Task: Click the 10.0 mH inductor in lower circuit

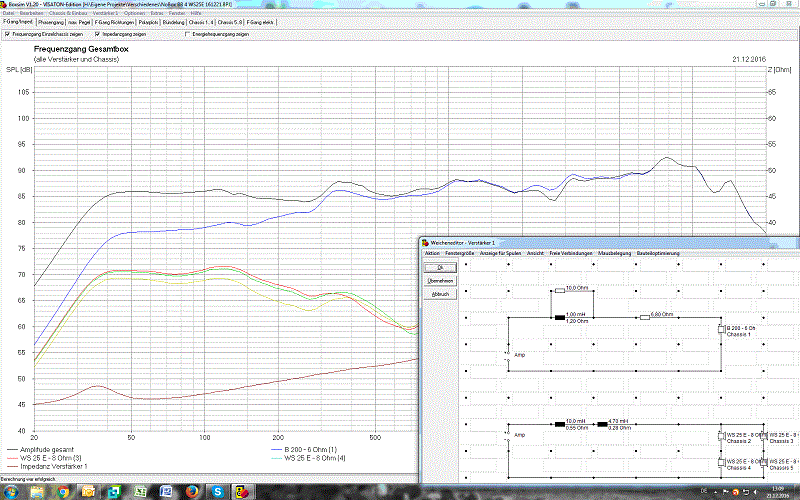Action: pos(560,425)
